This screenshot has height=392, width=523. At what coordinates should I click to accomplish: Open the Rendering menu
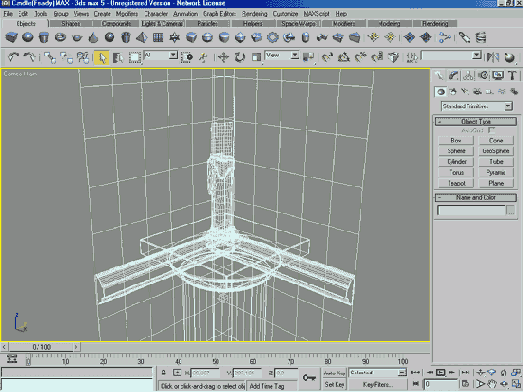(254, 14)
